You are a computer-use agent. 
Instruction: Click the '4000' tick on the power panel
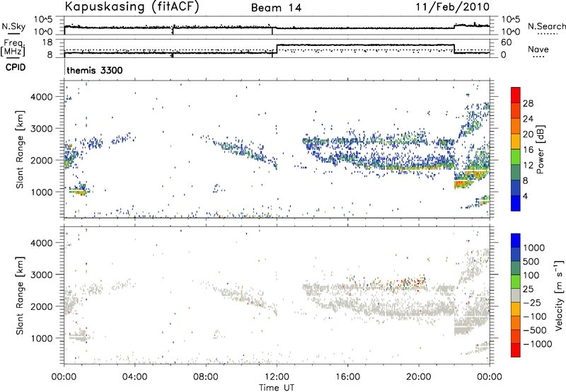[41, 97]
